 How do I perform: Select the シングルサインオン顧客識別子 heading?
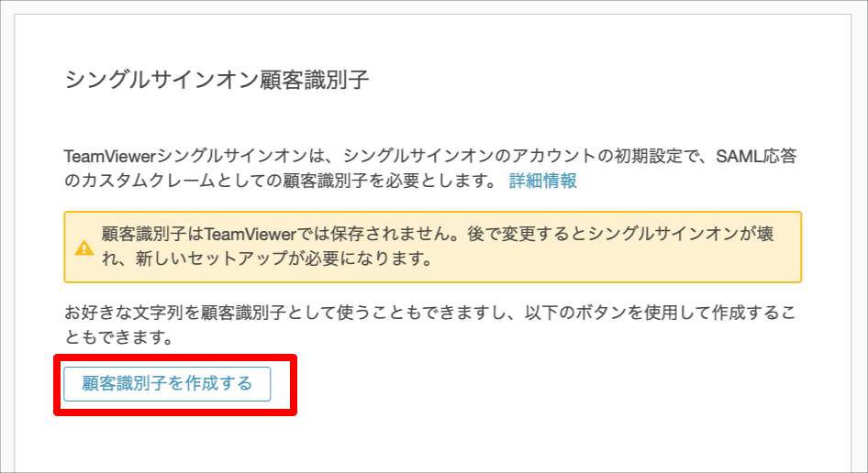(217, 81)
